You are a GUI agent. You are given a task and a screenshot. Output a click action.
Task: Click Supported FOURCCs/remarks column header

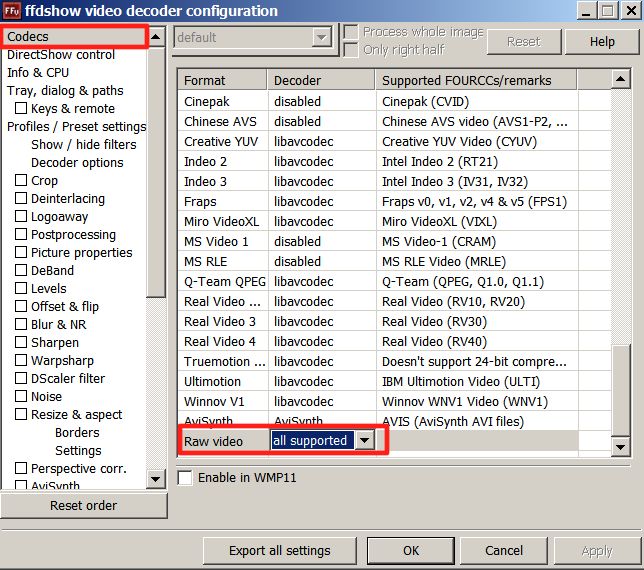pos(476,80)
